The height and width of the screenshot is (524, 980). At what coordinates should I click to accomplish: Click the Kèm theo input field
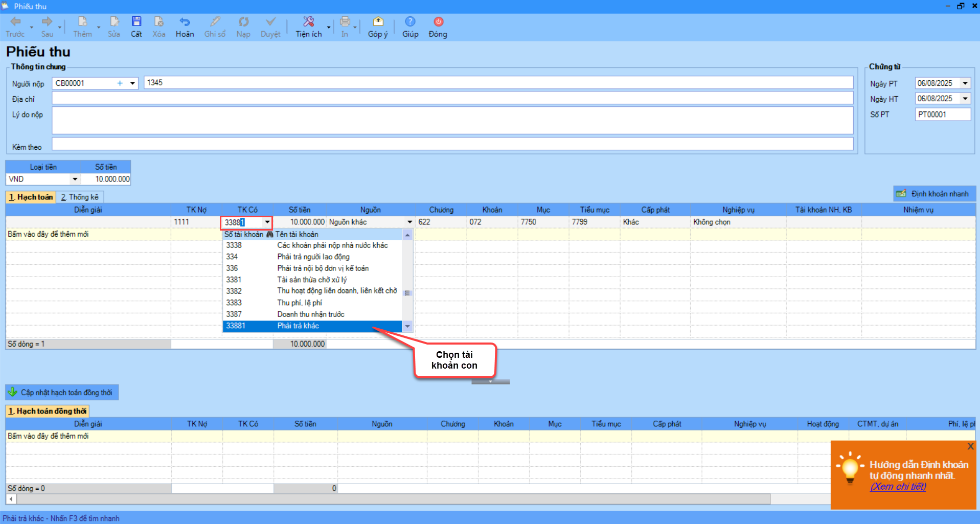[x=452, y=144]
